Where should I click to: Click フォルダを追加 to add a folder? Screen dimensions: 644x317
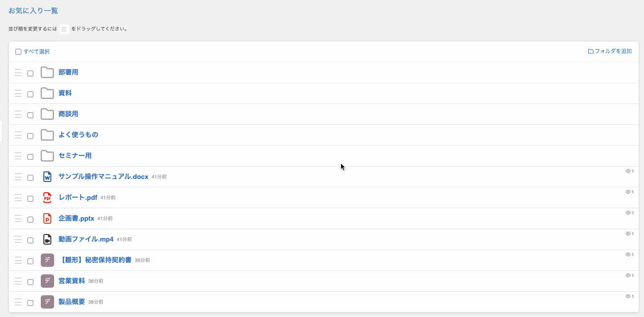[x=610, y=52]
